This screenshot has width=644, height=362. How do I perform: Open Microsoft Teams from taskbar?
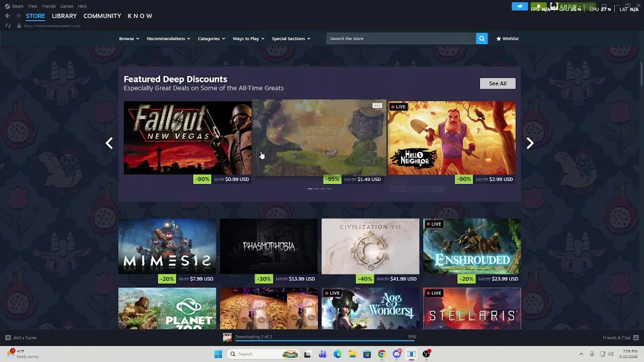pos(323,354)
